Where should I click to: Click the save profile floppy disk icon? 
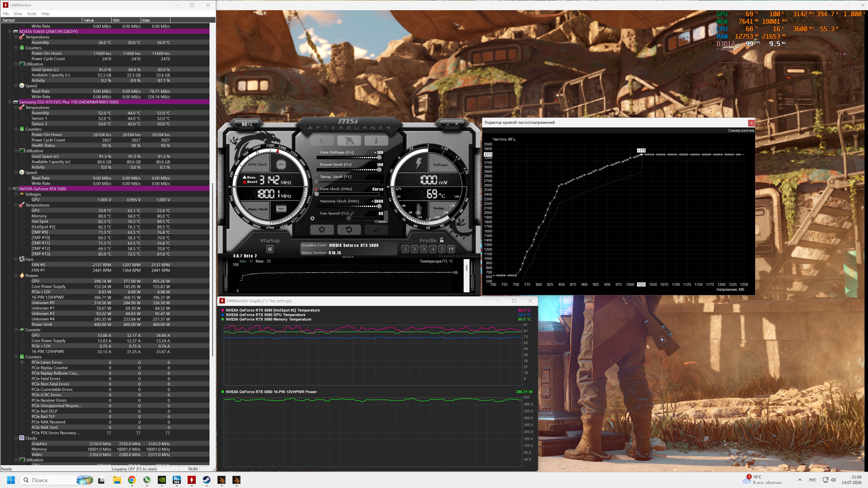point(451,249)
